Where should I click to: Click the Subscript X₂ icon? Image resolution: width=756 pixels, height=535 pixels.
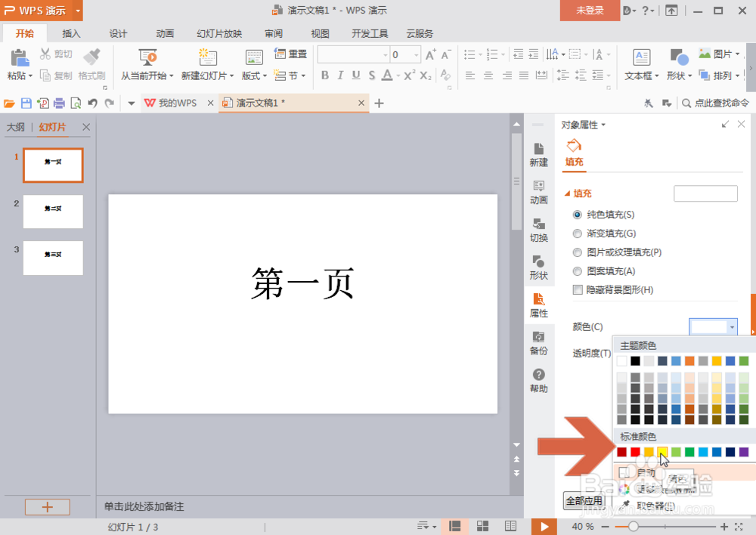click(425, 76)
